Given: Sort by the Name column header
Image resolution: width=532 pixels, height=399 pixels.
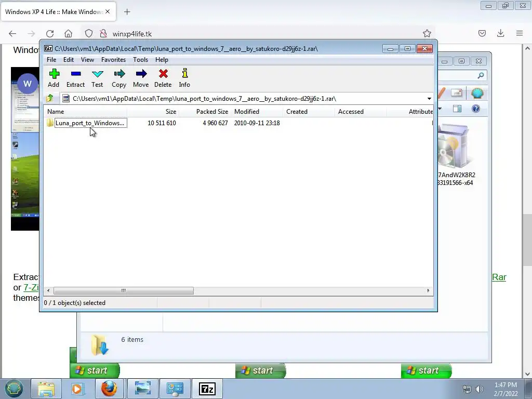Looking at the screenshot, I should point(86,112).
